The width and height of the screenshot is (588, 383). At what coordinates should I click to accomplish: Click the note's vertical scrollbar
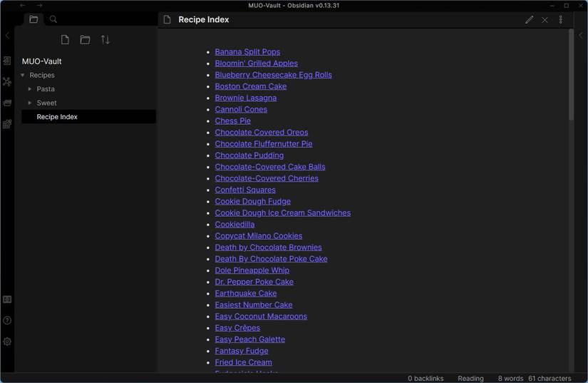[x=571, y=75]
